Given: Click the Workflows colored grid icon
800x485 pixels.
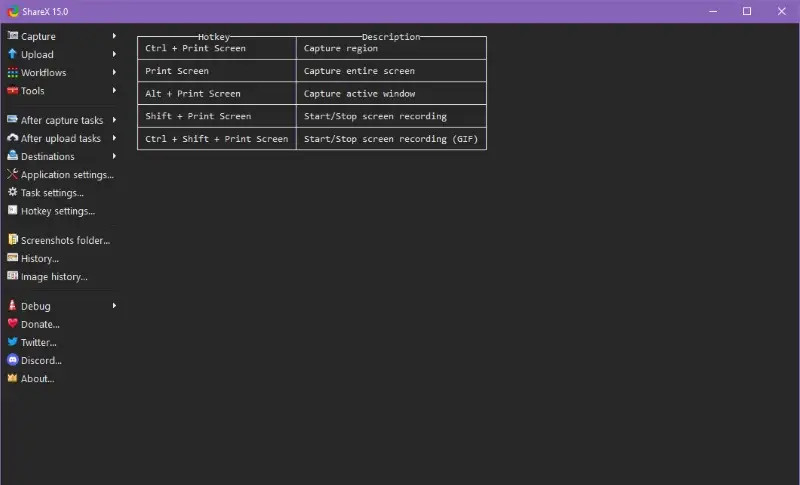Looking at the screenshot, I should (x=13, y=72).
